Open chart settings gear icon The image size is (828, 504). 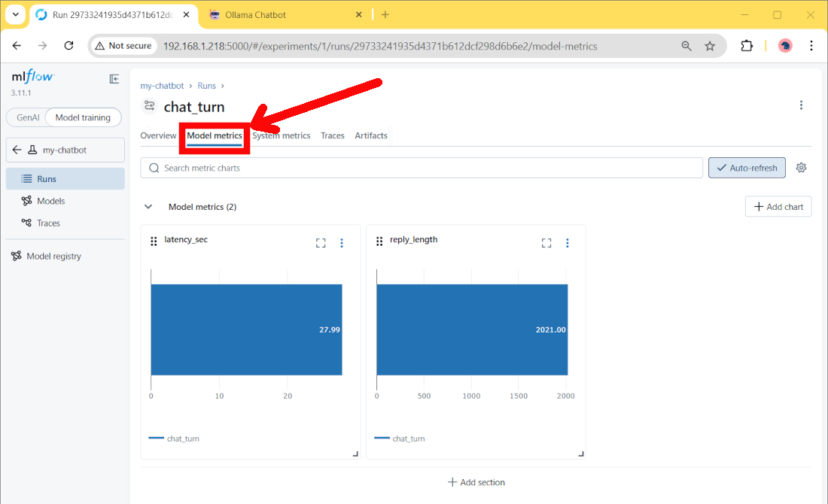click(x=801, y=168)
